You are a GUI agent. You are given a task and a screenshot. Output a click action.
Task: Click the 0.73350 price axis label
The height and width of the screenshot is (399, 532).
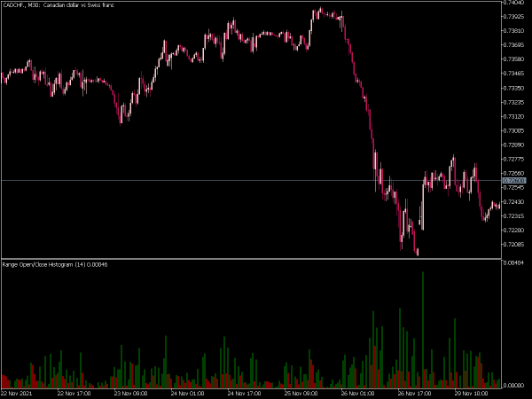(514, 88)
